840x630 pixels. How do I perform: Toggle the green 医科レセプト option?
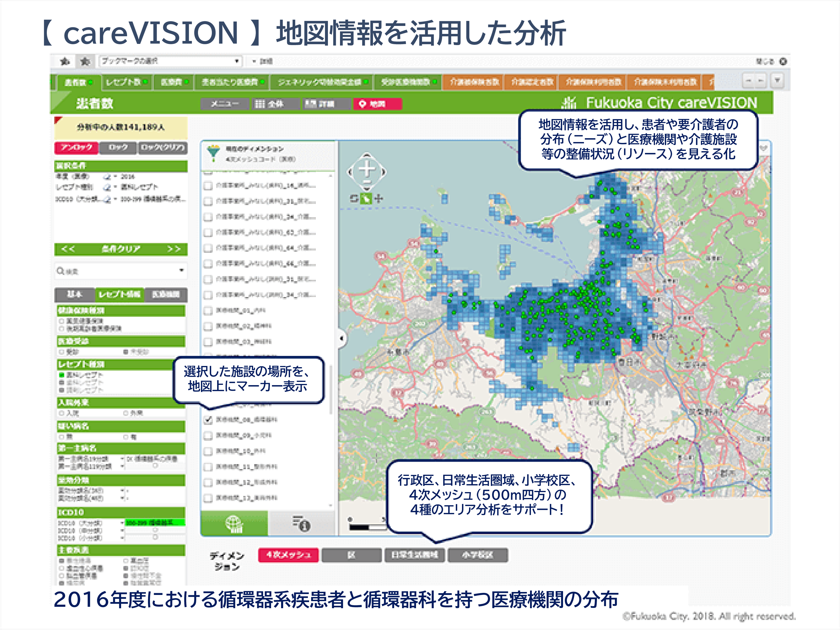pos(62,375)
